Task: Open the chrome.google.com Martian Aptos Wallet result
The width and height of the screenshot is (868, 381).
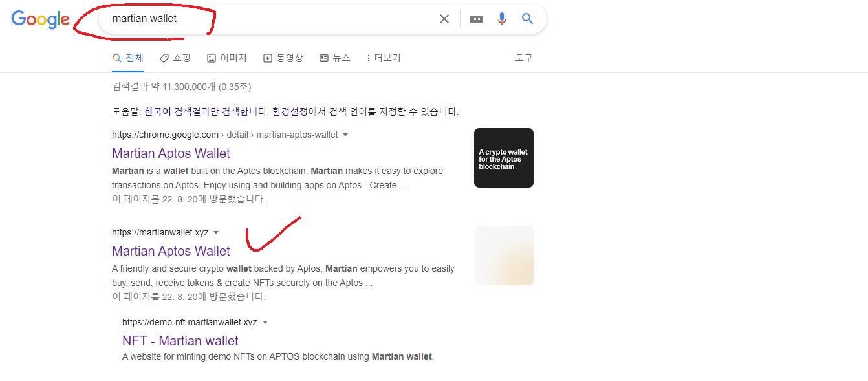Action: click(171, 153)
